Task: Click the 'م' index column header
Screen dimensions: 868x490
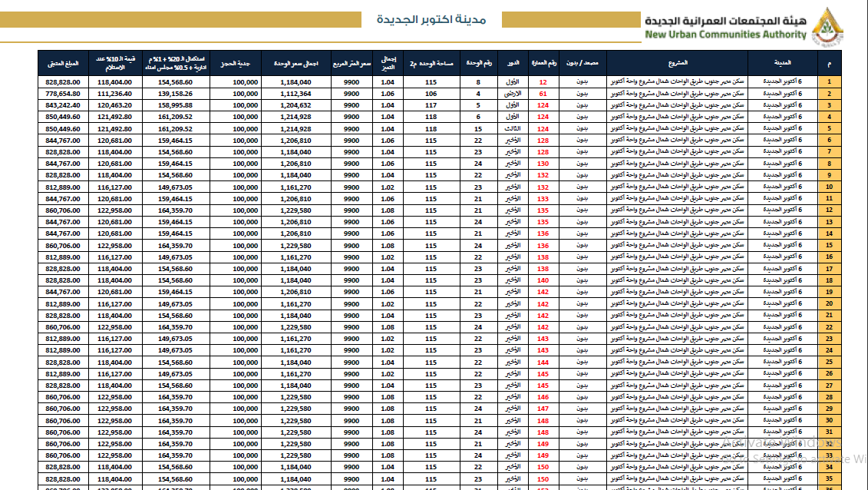Action: pyautogui.click(x=830, y=63)
